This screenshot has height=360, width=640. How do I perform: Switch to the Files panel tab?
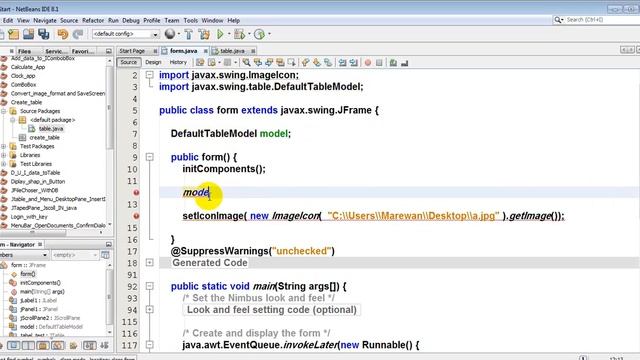click(x=24, y=51)
